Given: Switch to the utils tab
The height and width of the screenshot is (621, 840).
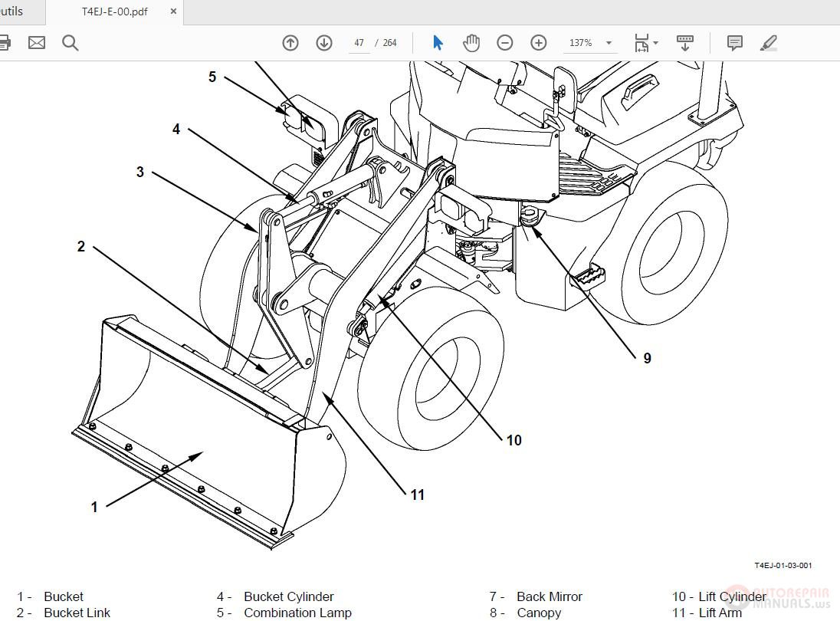Looking at the screenshot, I should click(15, 11).
